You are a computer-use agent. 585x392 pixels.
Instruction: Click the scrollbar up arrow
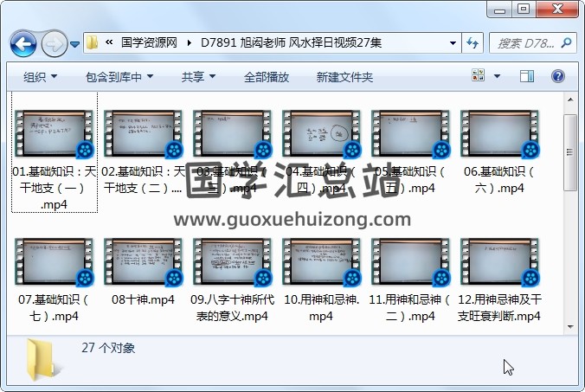point(570,100)
